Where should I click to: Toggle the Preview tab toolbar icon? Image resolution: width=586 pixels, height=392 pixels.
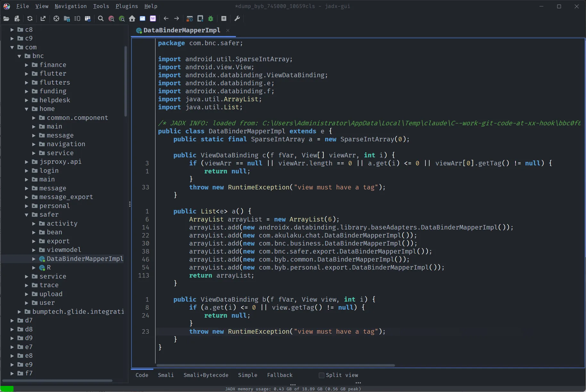tap(77, 19)
